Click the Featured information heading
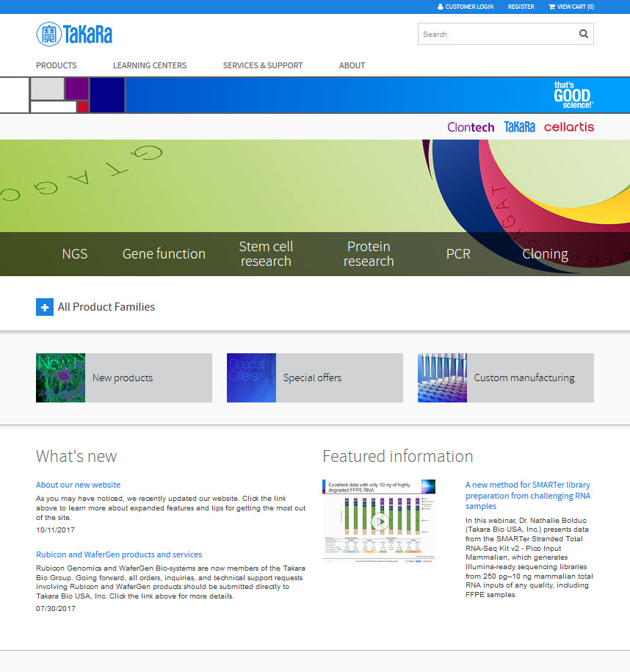Viewport: 630px width, 672px height. point(398,456)
